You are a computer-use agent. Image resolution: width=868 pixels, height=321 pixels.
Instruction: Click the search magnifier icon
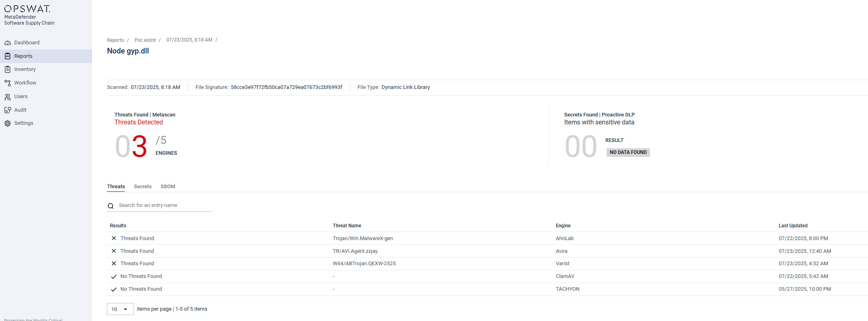(x=111, y=206)
